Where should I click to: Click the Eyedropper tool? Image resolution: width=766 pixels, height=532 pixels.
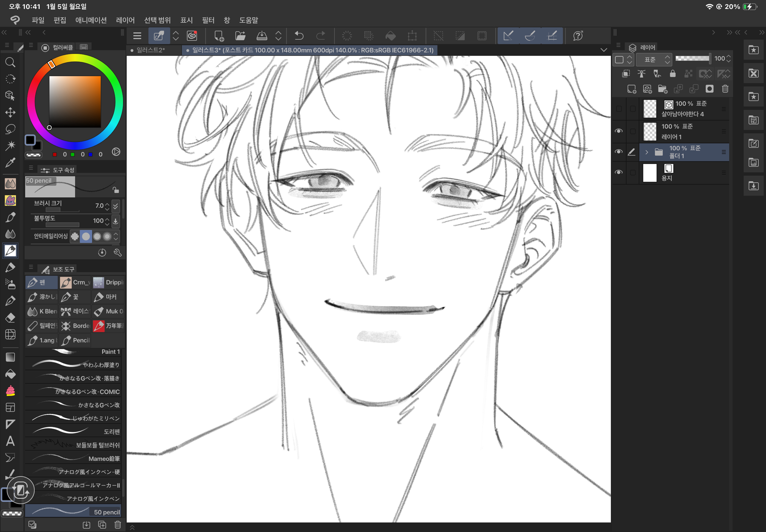coord(10,163)
